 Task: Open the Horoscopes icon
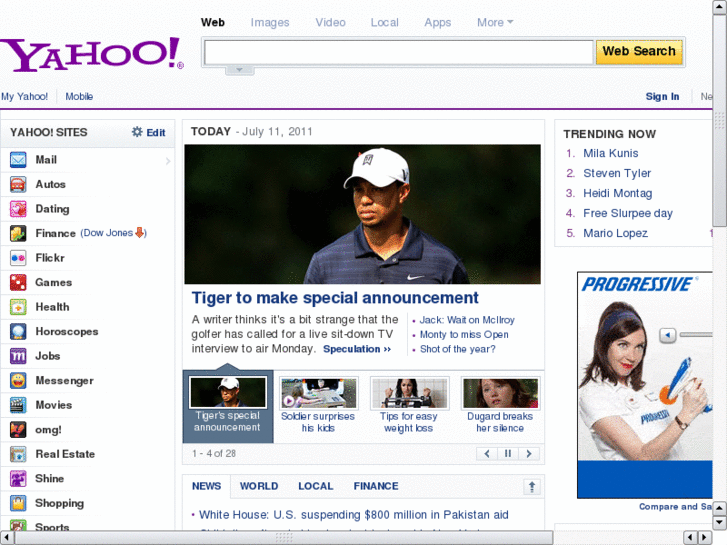(x=18, y=332)
